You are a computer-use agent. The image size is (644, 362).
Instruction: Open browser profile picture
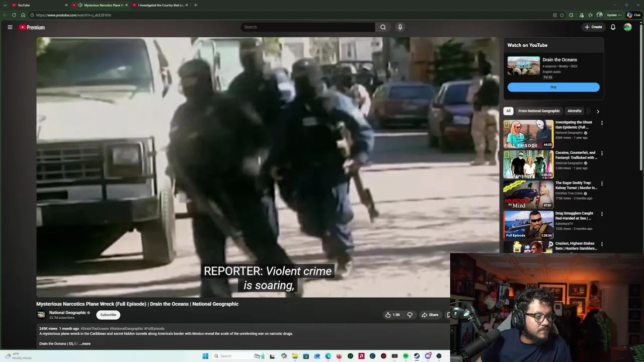599,15
